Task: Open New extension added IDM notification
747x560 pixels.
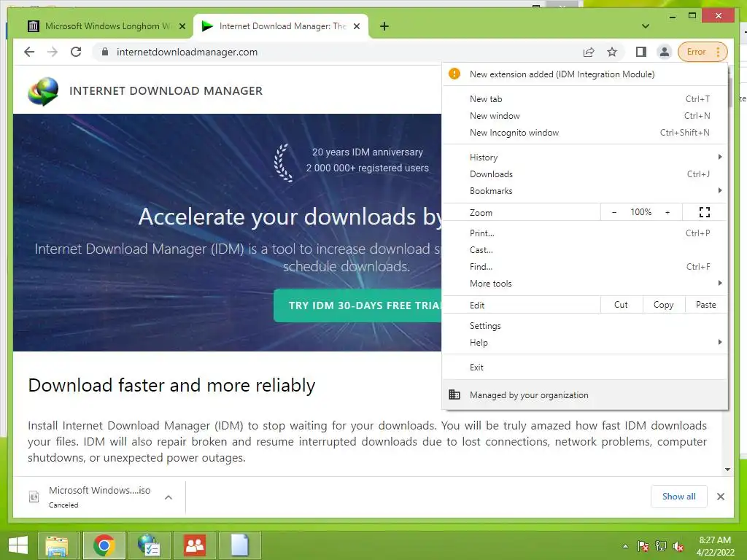Action: (x=584, y=74)
